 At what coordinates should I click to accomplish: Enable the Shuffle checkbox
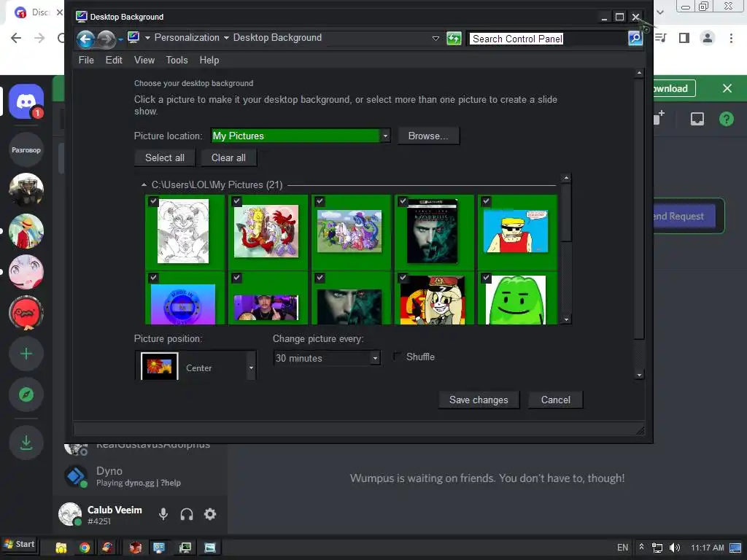pos(396,357)
